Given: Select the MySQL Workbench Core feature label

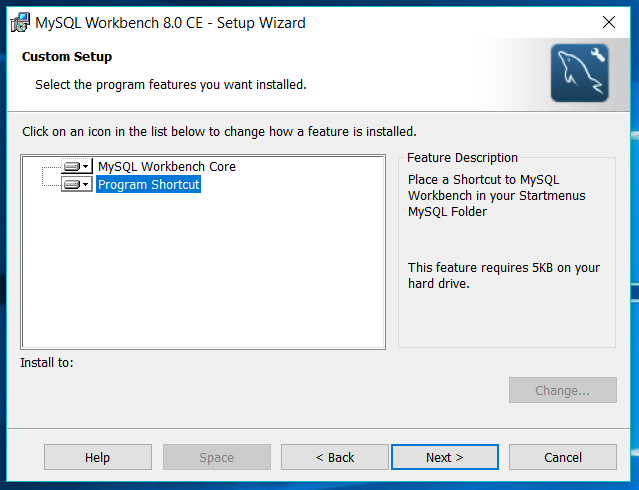Looking at the screenshot, I should pyautogui.click(x=167, y=166).
